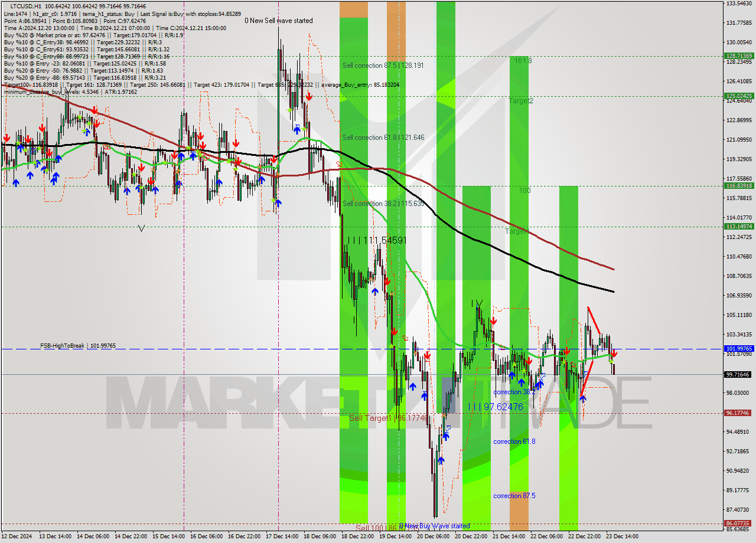Image resolution: width=756 pixels, height=543 pixels.
Task: Click '0 New Buy Wave started' label
Action: 434,526
